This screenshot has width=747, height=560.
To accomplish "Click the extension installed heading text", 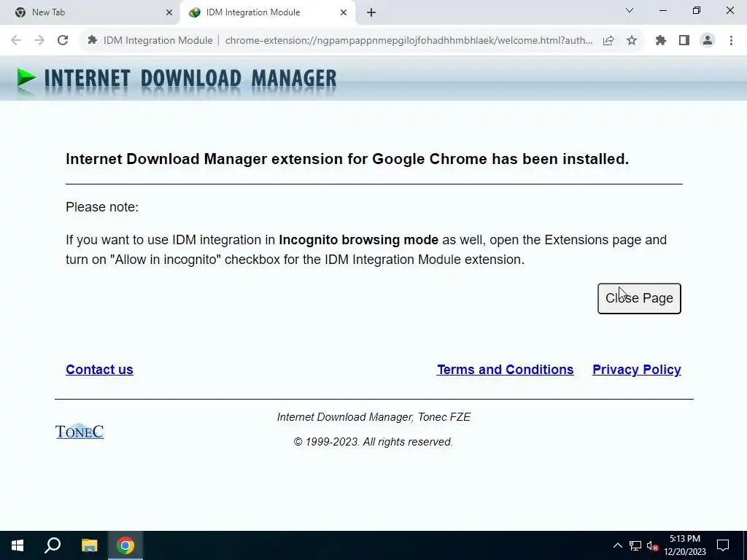I will 347,159.
